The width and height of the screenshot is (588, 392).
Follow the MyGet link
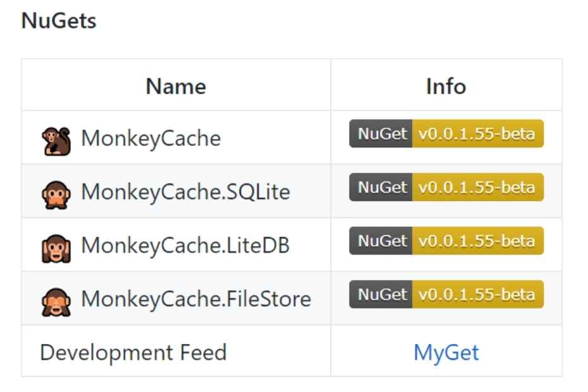[446, 352]
